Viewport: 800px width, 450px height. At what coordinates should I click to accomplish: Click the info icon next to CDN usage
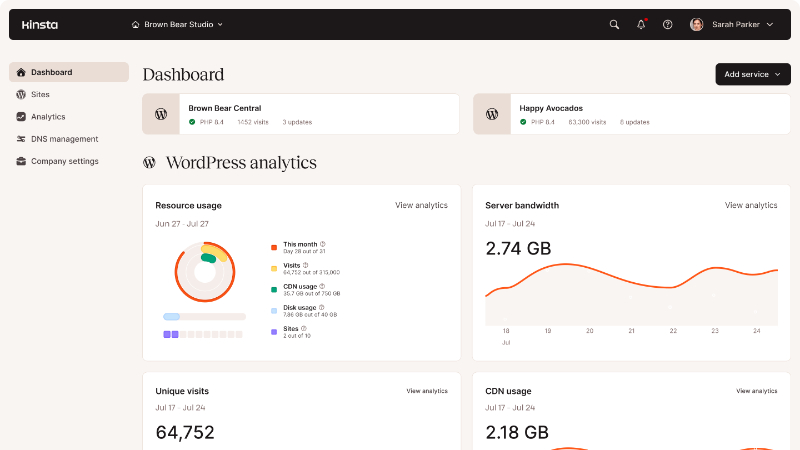(x=323, y=288)
